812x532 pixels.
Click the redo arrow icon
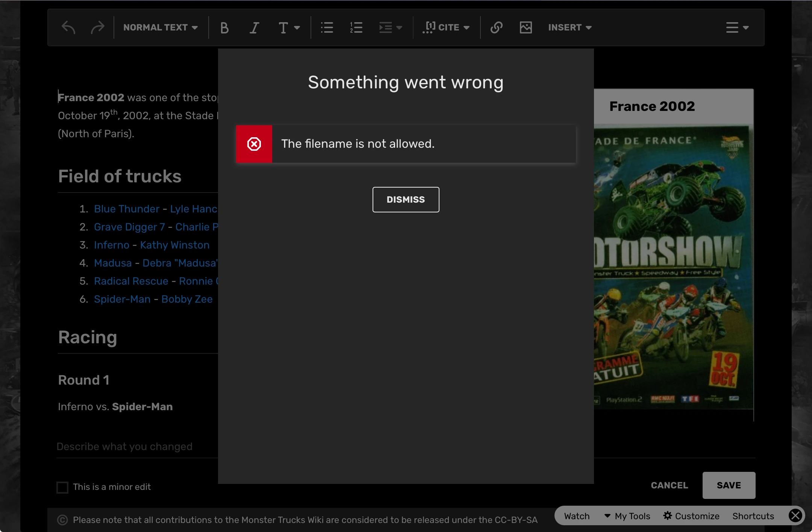coord(97,27)
